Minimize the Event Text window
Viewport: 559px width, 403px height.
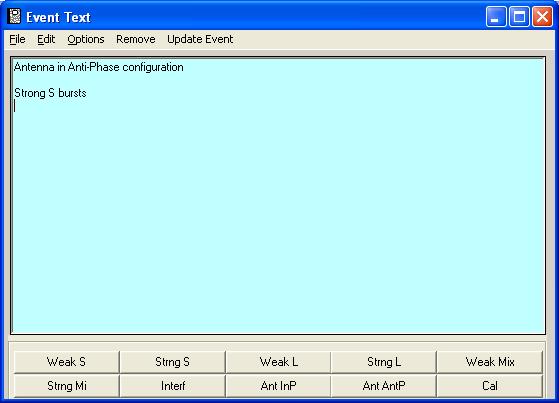[x=496, y=17]
